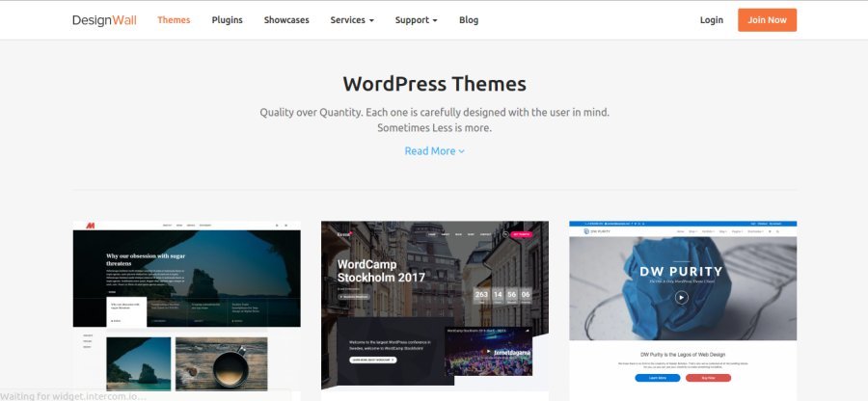Click the red Buy Now button in DW Purity preview

(708, 378)
